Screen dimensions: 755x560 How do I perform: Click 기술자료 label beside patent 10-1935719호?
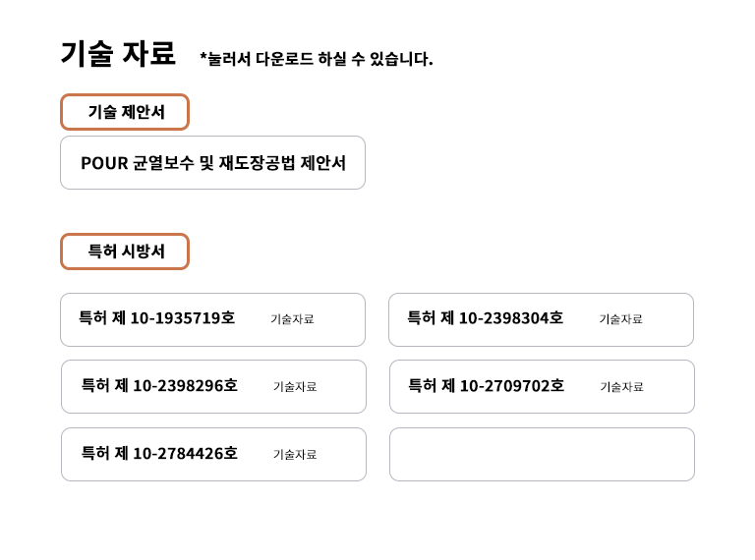click(x=292, y=319)
